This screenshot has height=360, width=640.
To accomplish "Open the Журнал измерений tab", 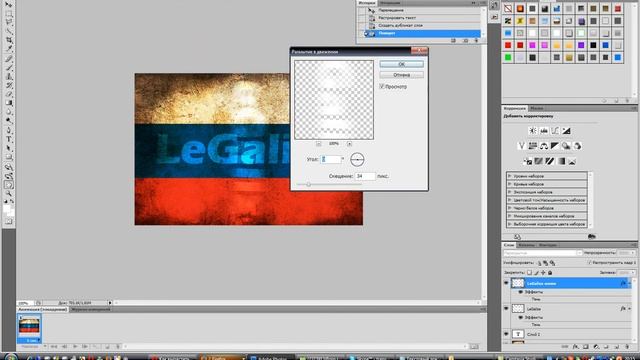I will [x=91, y=309].
